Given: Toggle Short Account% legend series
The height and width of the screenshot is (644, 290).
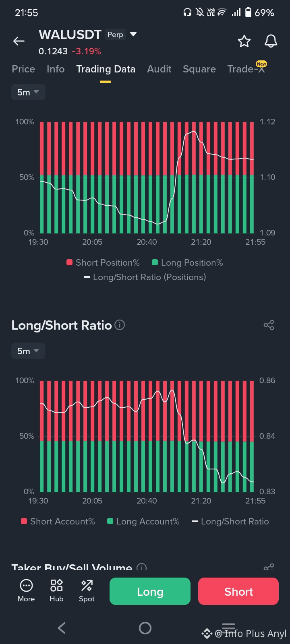Looking at the screenshot, I should 58,522.
